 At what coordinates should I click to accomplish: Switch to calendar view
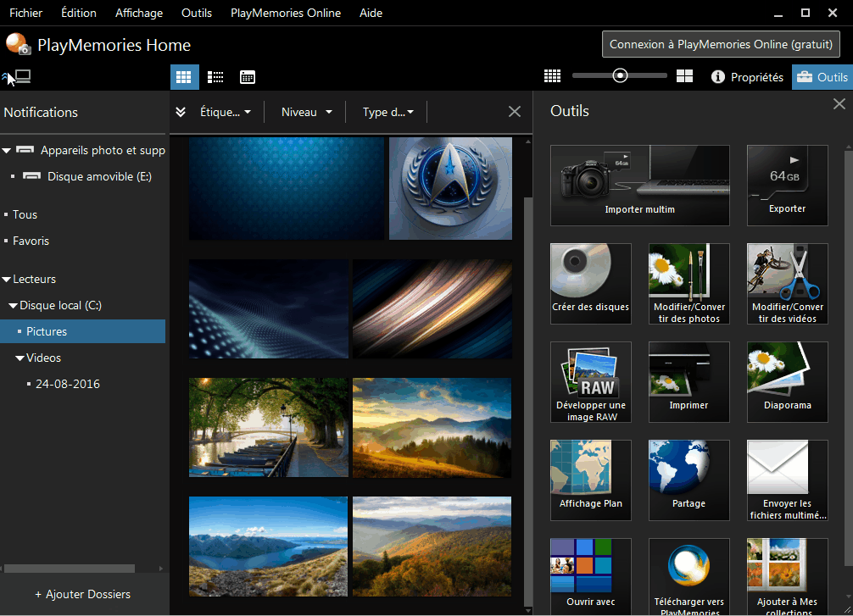point(248,77)
